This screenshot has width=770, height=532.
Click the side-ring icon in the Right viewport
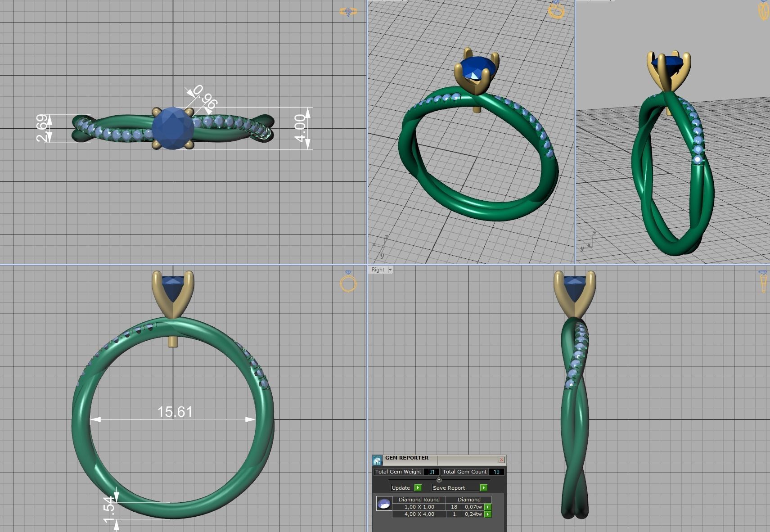763,282
